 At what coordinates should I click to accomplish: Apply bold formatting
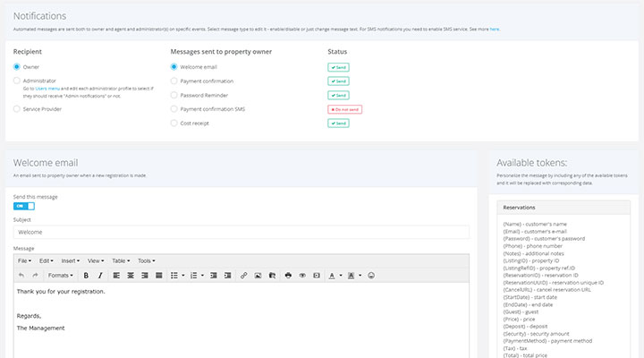pos(86,276)
